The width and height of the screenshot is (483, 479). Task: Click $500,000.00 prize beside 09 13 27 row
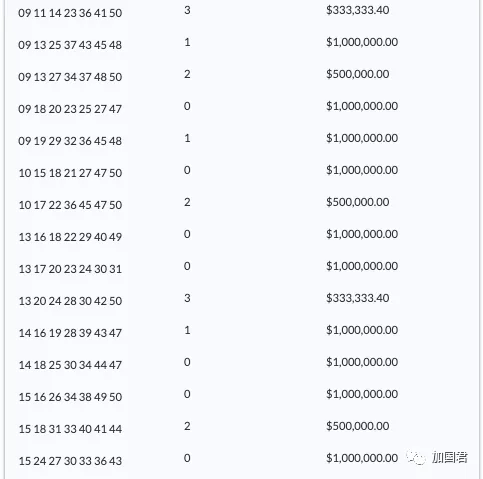point(358,74)
